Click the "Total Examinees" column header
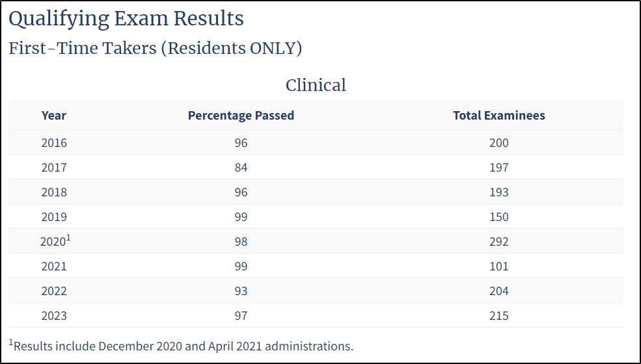Image resolution: width=641 pixels, height=364 pixels. point(499,116)
